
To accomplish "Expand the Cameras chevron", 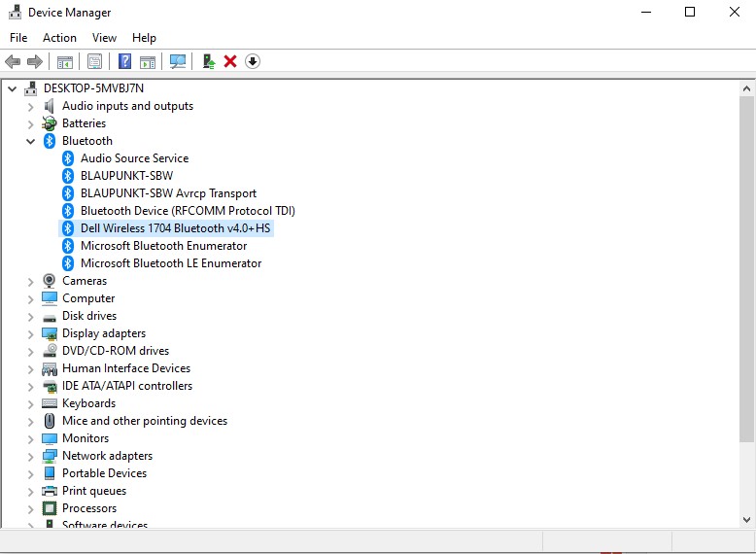I will pyautogui.click(x=30, y=282).
